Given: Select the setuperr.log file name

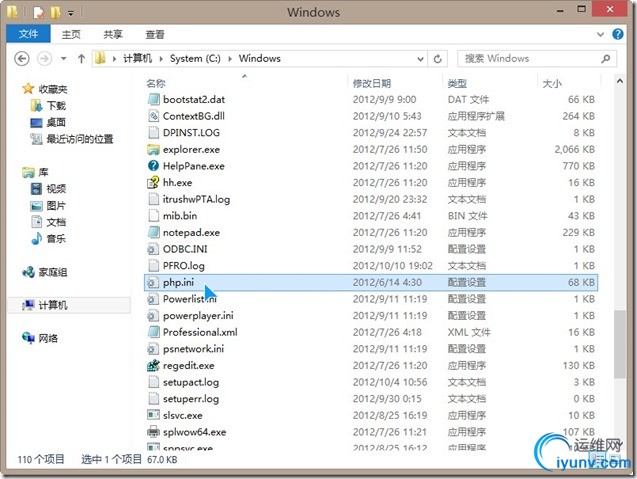Looking at the screenshot, I should pyautogui.click(x=191, y=399).
